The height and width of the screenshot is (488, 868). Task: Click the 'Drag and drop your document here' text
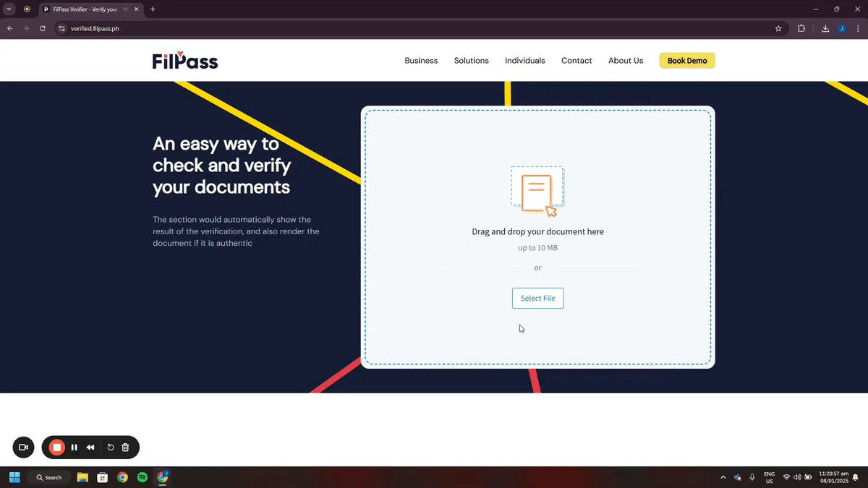[537, 232]
